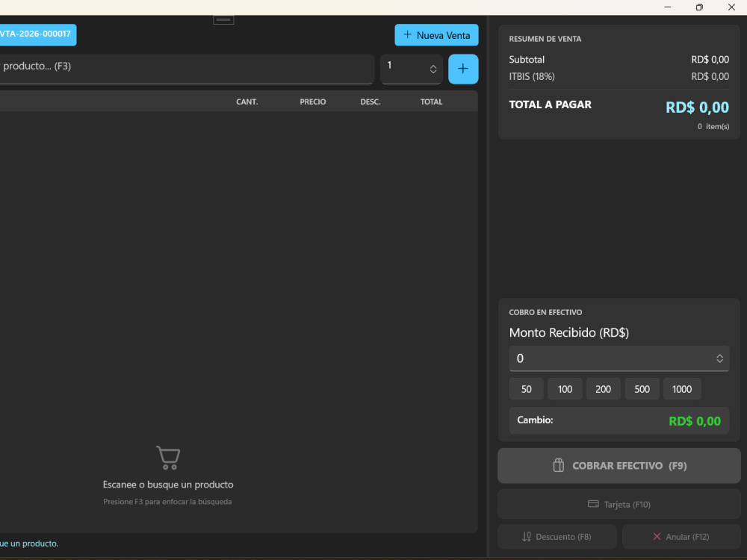Cancel sale with Anular (F12)
The width and height of the screenshot is (747, 560).
[681, 537]
